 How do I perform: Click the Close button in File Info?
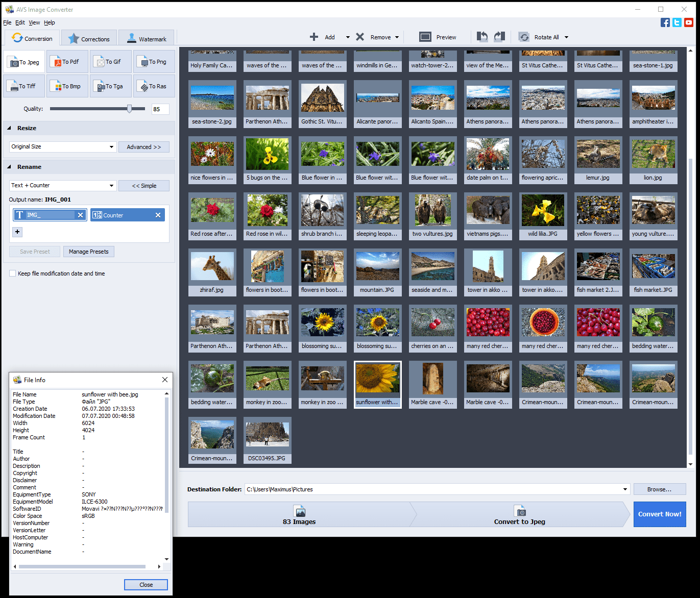point(146,585)
